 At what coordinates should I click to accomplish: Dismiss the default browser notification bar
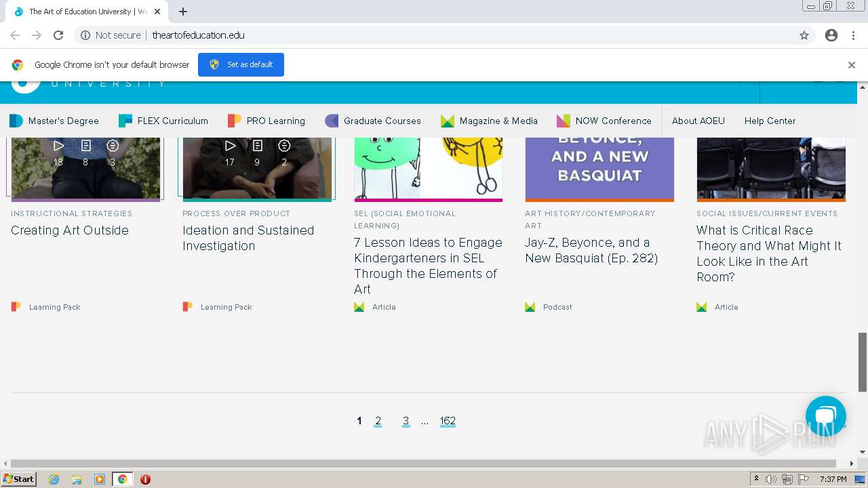pyautogui.click(x=852, y=65)
